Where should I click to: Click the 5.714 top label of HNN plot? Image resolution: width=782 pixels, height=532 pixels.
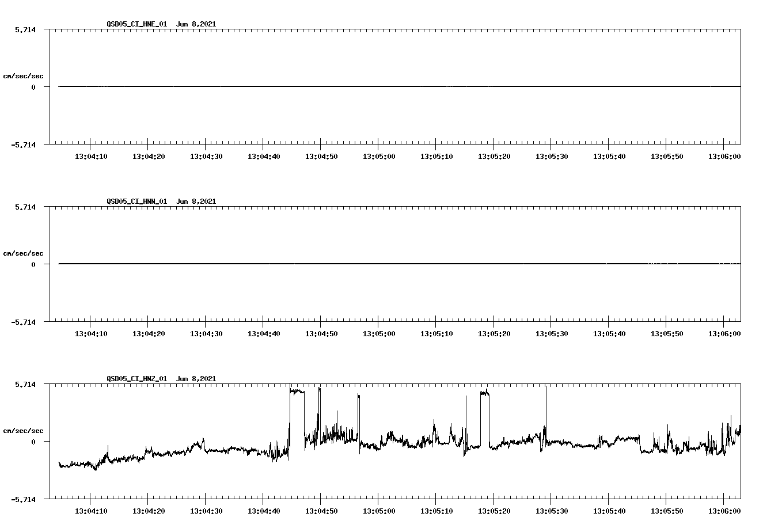click(25, 207)
